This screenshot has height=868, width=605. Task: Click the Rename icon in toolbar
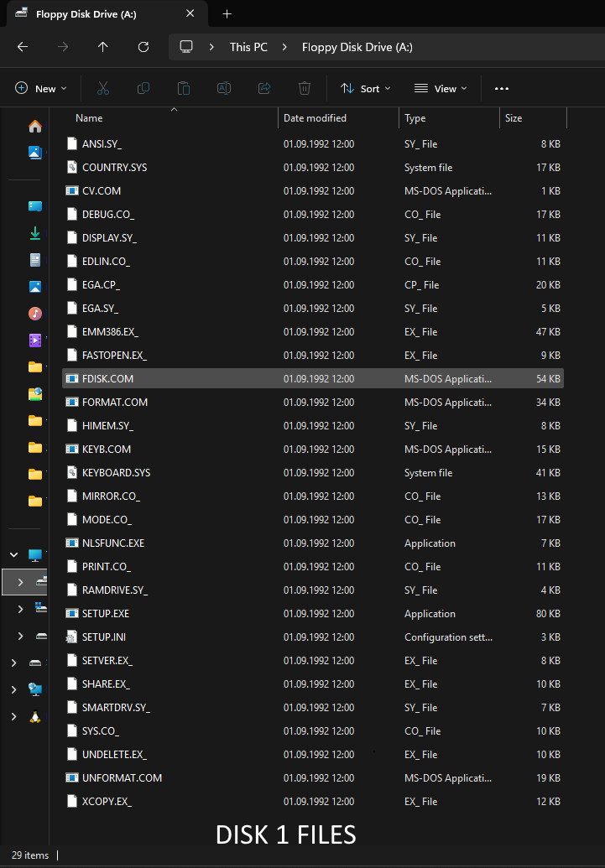click(224, 88)
